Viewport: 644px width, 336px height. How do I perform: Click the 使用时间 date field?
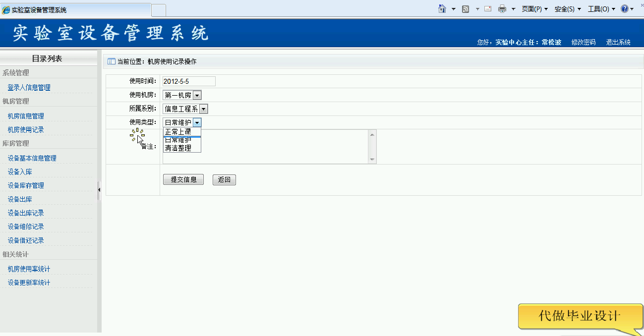189,81
